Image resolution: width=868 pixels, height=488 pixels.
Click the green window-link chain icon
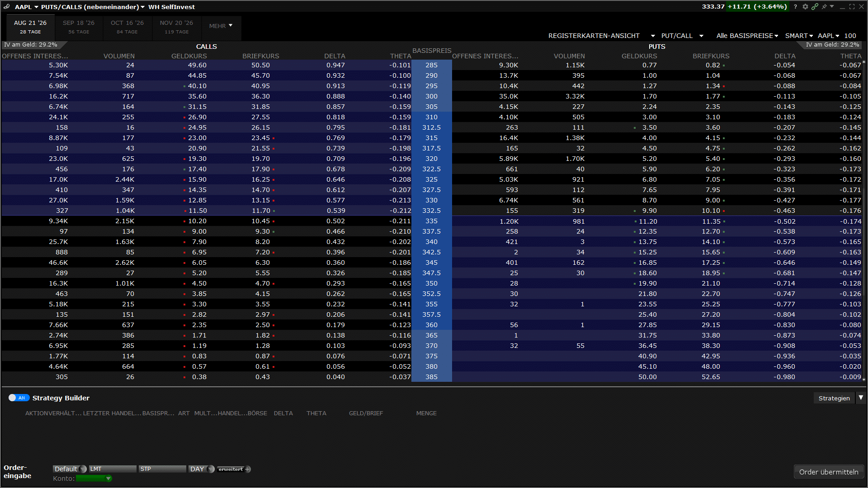(x=815, y=7)
